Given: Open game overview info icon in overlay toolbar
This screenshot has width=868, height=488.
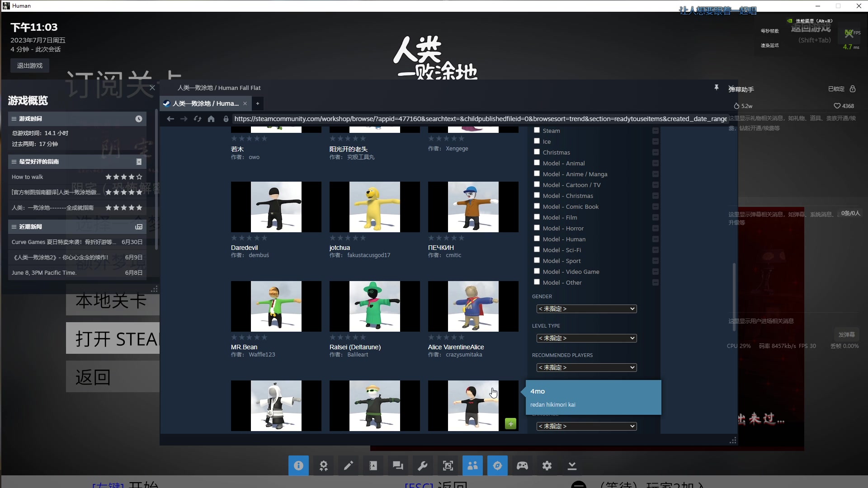Looking at the screenshot, I should click(298, 465).
